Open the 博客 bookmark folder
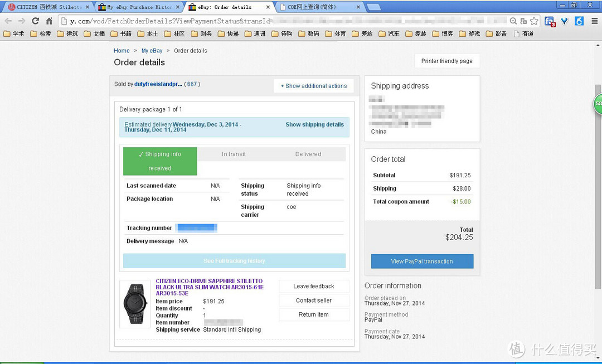602x364 pixels. point(443,34)
